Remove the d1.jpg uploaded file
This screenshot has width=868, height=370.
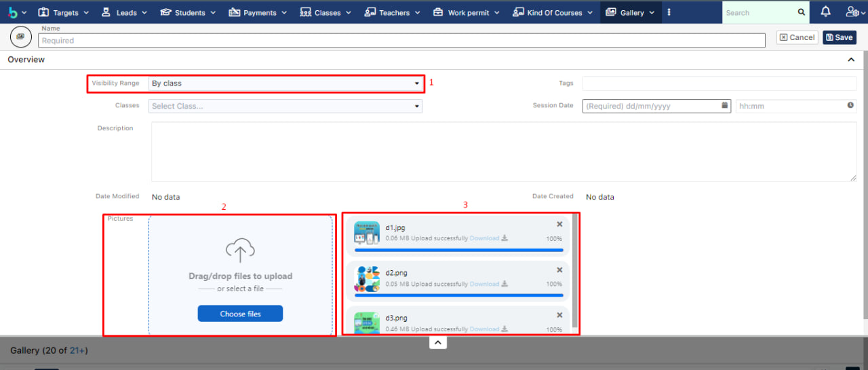(559, 224)
